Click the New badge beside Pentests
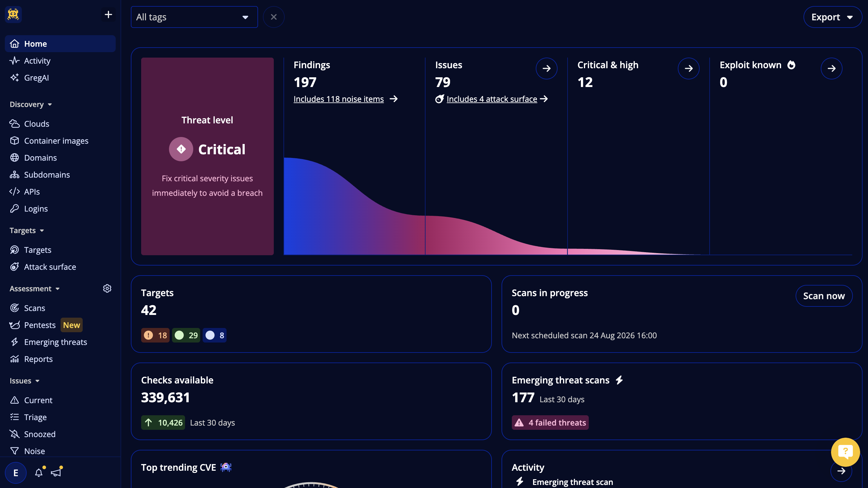Screen dimensions: 868x488 coord(71,325)
